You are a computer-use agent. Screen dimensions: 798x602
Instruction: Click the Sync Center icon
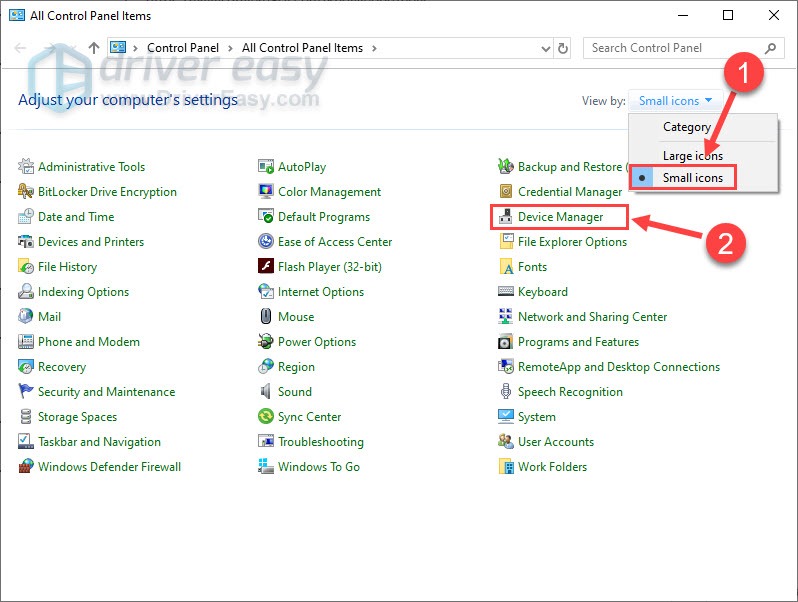tap(266, 417)
